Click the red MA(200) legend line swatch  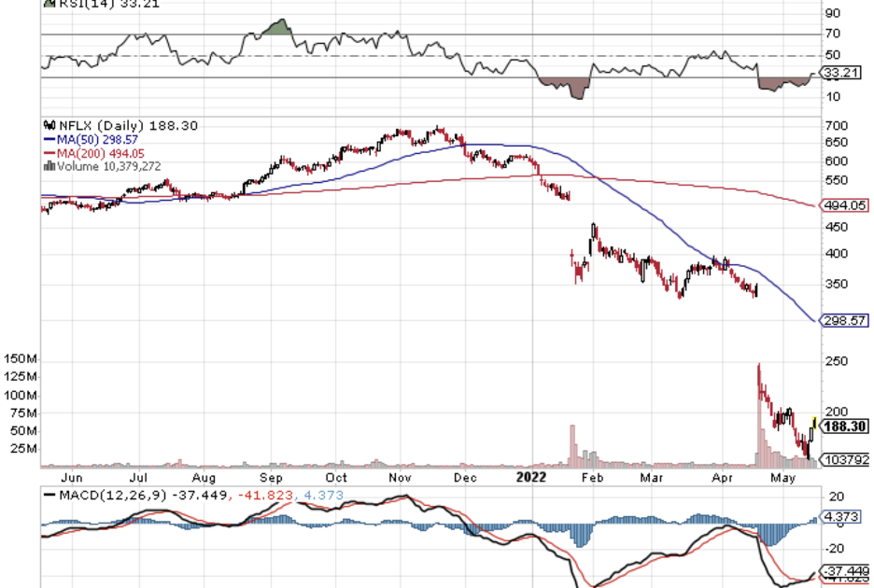point(49,152)
